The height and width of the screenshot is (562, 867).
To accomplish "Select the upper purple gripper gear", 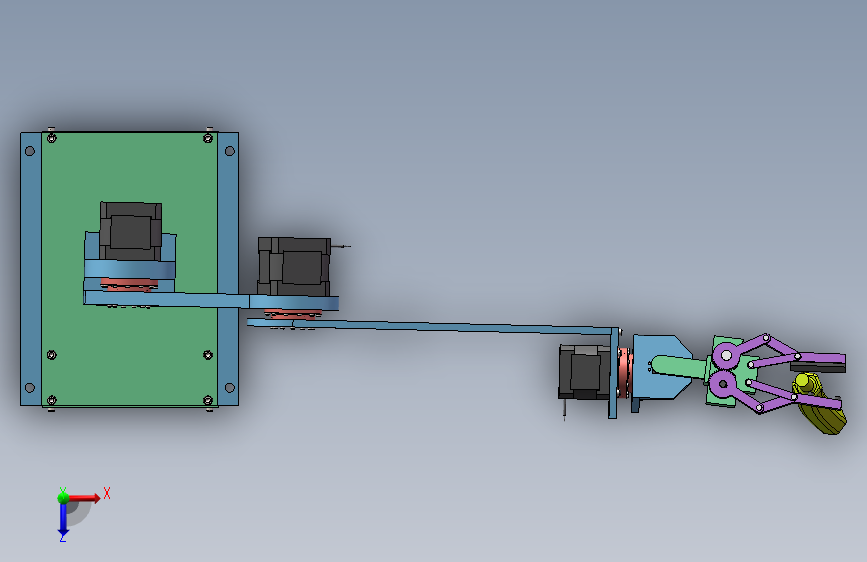I will (x=726, y=355).
